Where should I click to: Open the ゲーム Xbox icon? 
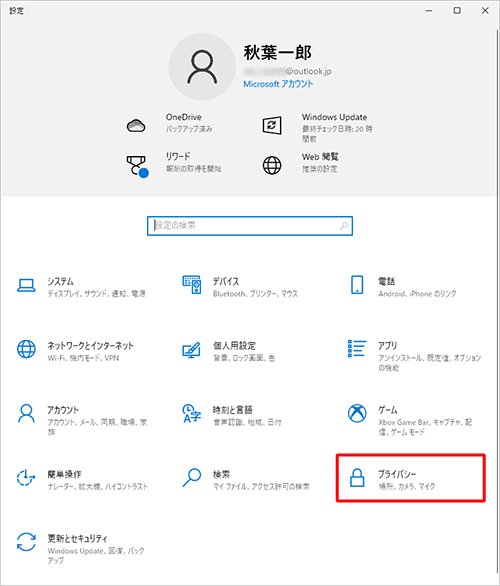point(357,413)
